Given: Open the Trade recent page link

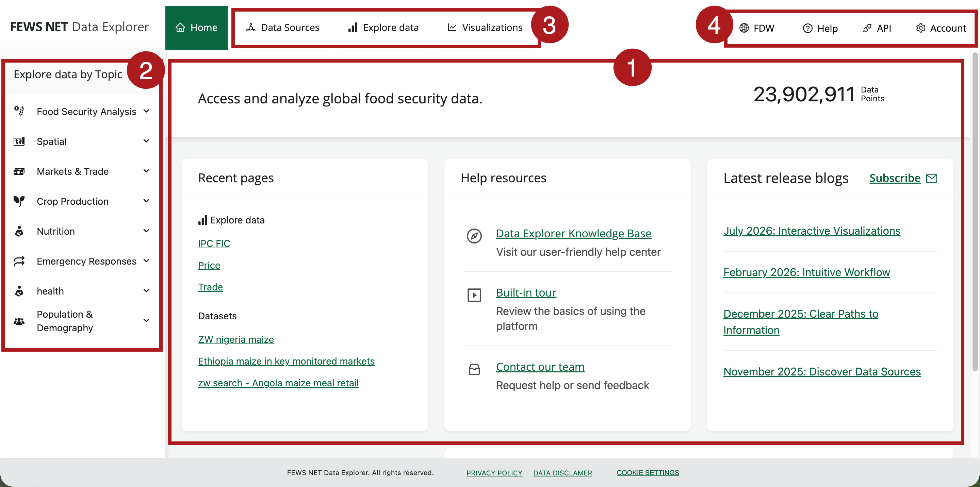Looking at the screenshot, I should pos(210,287).
